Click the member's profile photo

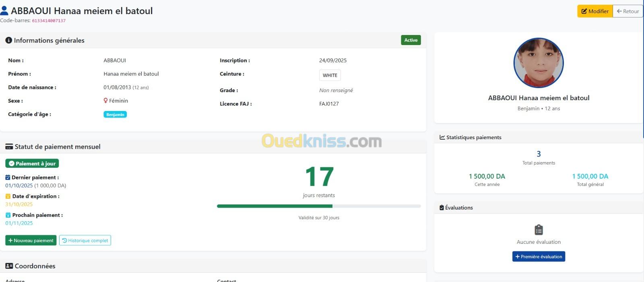(539, 63)
